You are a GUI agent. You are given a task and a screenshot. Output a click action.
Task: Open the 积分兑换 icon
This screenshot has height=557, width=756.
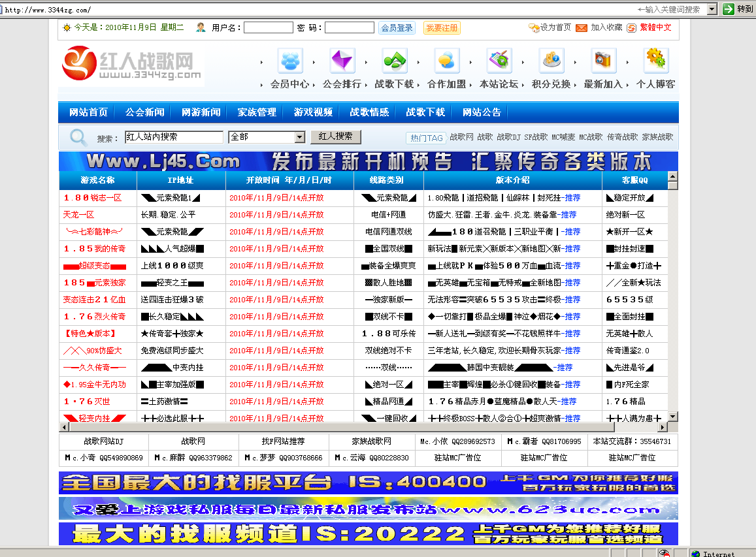551,61
